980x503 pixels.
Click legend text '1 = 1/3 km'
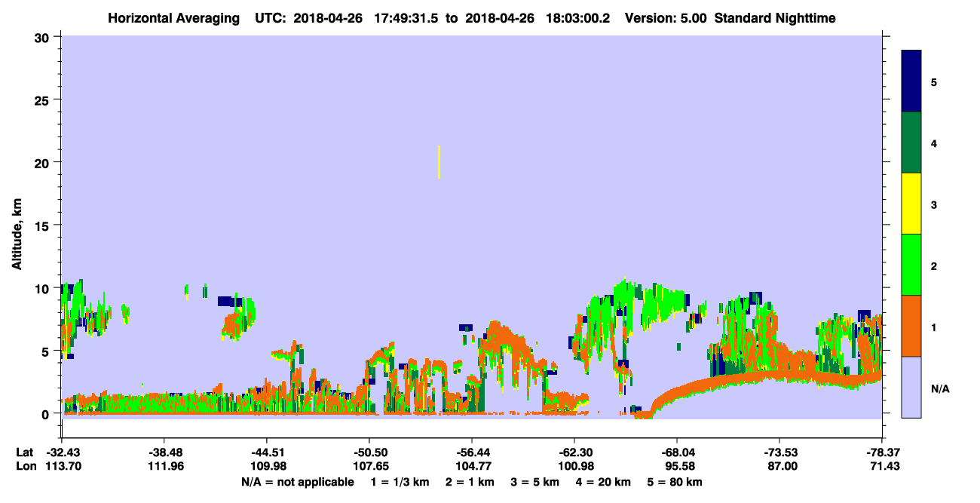click(x=401, y=482)
